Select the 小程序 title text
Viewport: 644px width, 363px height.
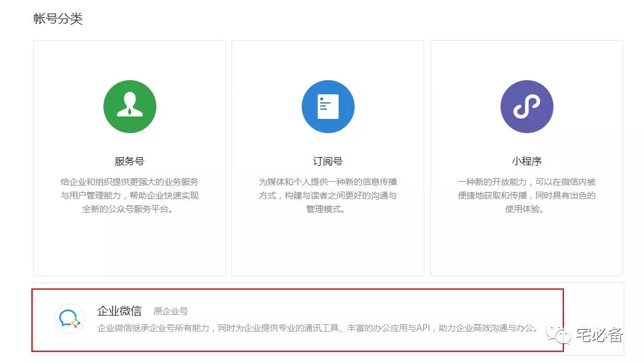click(526, 161)
